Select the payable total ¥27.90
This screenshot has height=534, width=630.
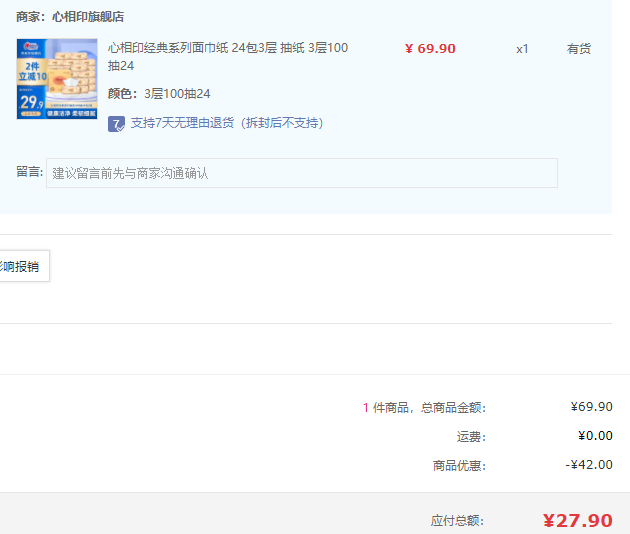click(x=578, y=521)
